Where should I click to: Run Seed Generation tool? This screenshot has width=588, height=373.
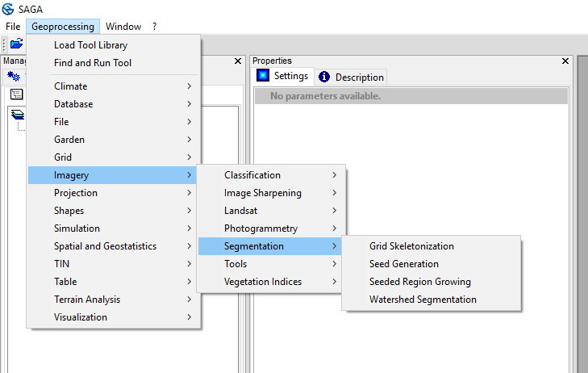pos(432,264)
